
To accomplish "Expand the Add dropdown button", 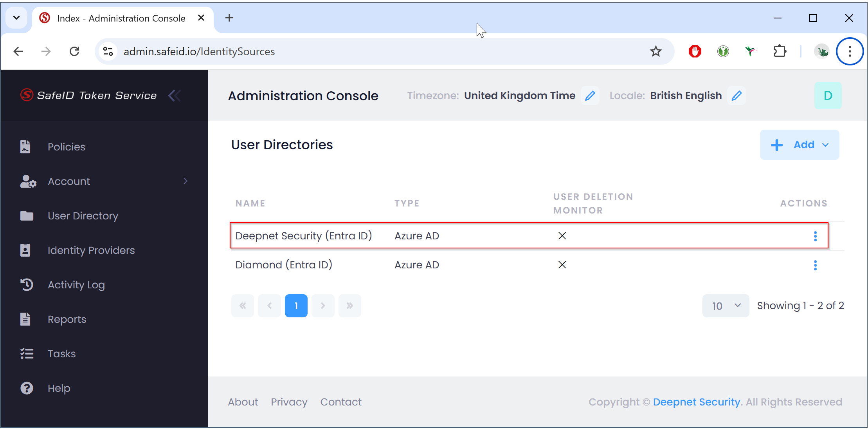I will click(800, 145).
